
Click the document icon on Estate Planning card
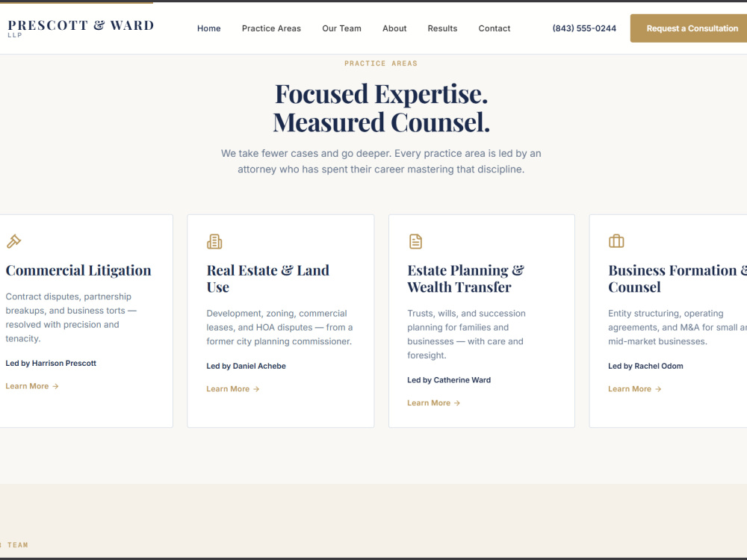click(415, 241)
